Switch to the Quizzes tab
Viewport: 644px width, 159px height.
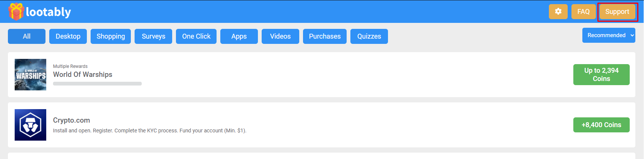[369, 36]
